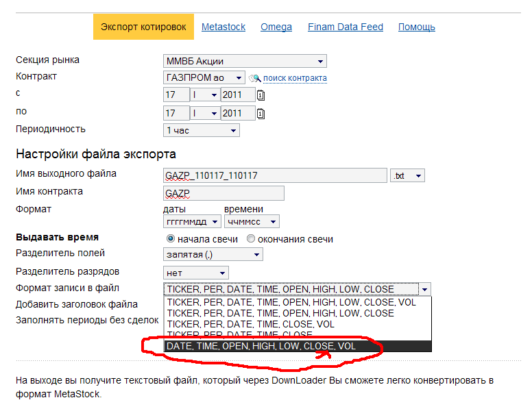532x411 pixels.
Task: Expand the "Контракт" dropdown showing ГАЗПРОМ ао
Action: [x=204, y=78]
